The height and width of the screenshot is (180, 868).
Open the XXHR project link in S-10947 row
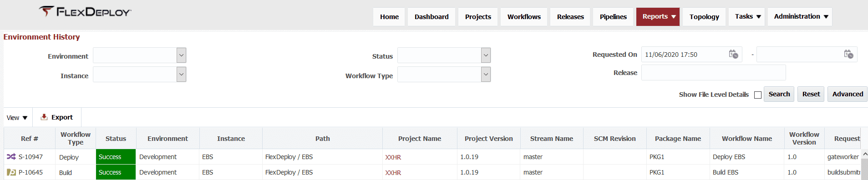click(x=393, y=157)
